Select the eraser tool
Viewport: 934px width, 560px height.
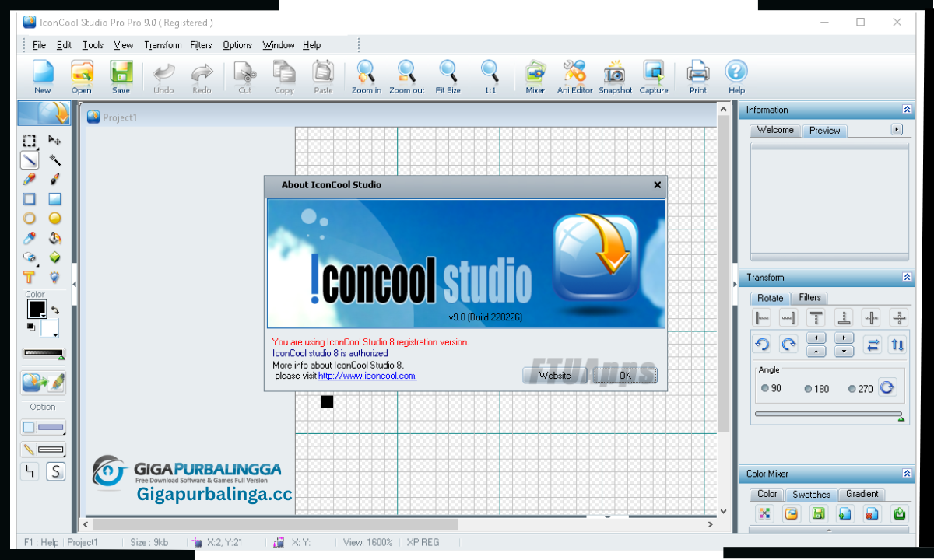(x=30, y=257)
